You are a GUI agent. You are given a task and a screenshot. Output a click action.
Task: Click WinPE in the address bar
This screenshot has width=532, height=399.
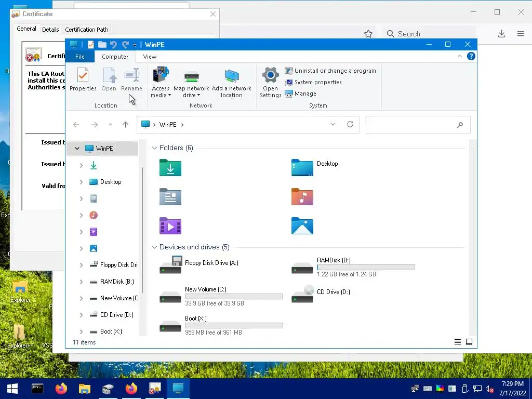coord(168,125)
